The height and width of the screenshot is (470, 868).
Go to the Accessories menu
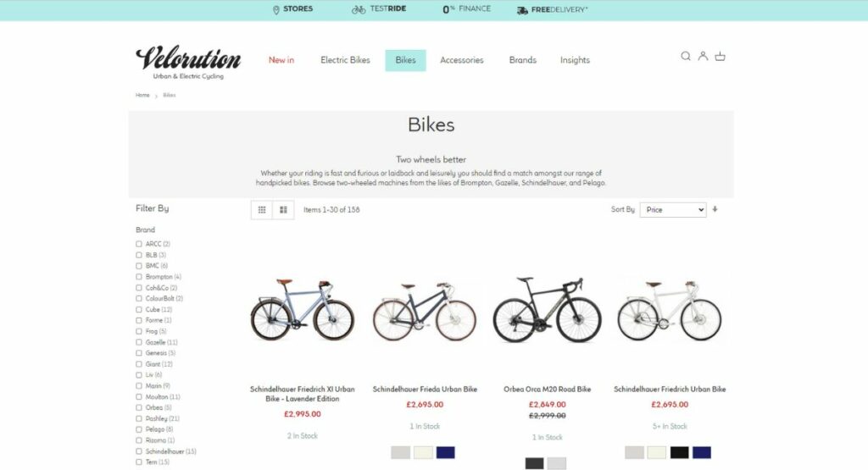tap(462, 60)
